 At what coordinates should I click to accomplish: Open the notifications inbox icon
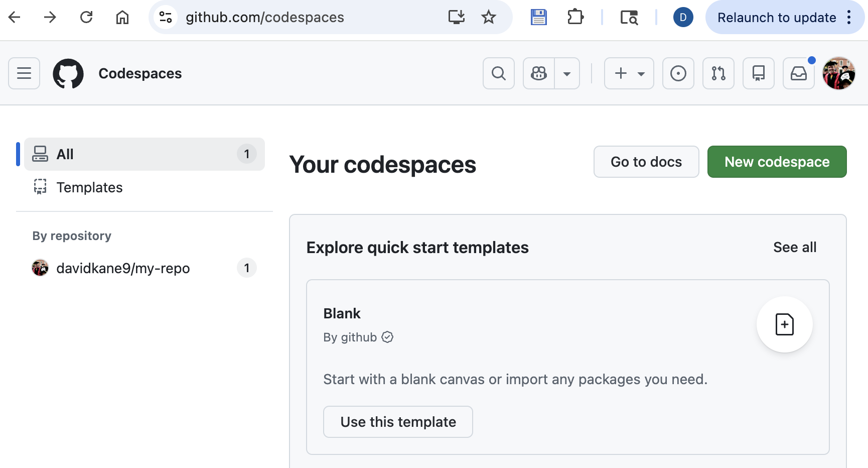pos(798,73)
